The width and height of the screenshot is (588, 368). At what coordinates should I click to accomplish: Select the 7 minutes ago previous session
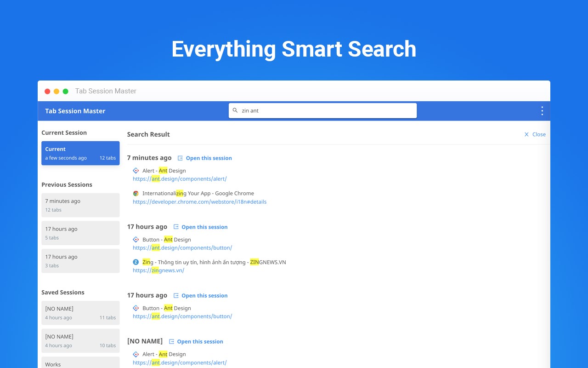point(80,205)
